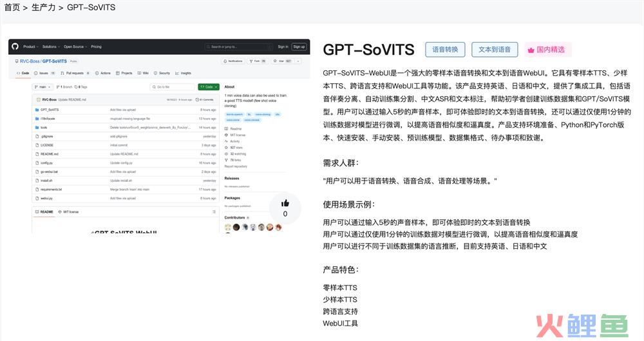Expand the Open Source dropdown
644x341 pixels.
75,46
